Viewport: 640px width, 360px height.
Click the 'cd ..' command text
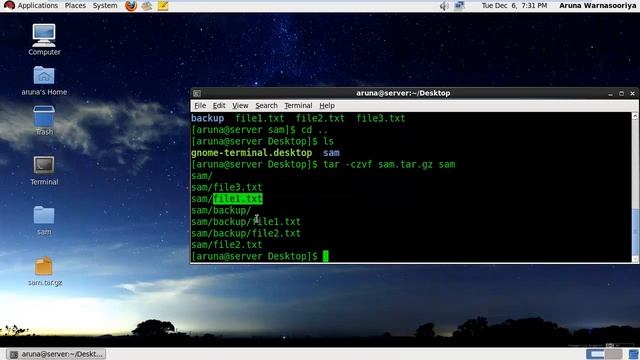[x=314, y=130]
